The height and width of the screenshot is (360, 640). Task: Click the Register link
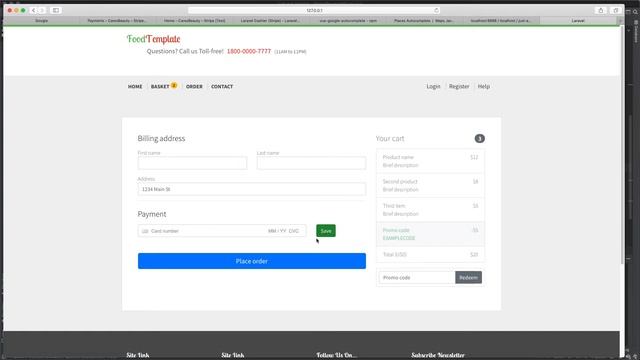(459, 87)
